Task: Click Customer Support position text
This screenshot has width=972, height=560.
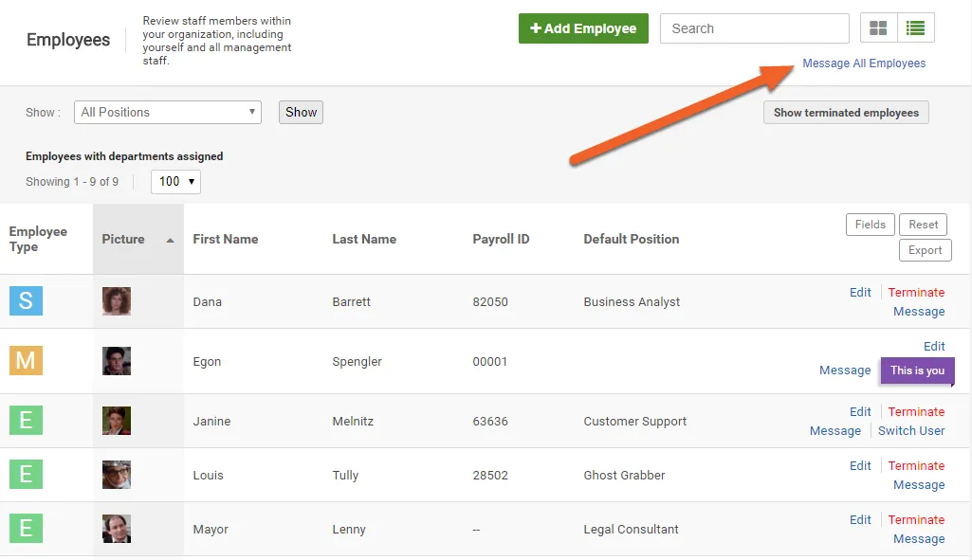Action: coord(634,422)
